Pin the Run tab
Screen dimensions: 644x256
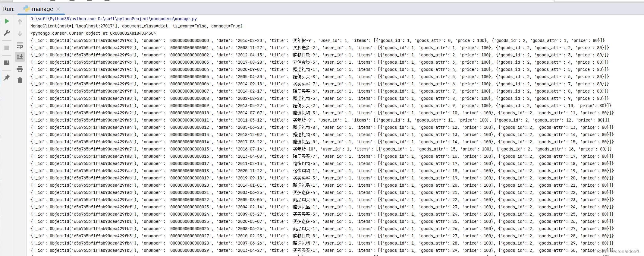(7, 77)
